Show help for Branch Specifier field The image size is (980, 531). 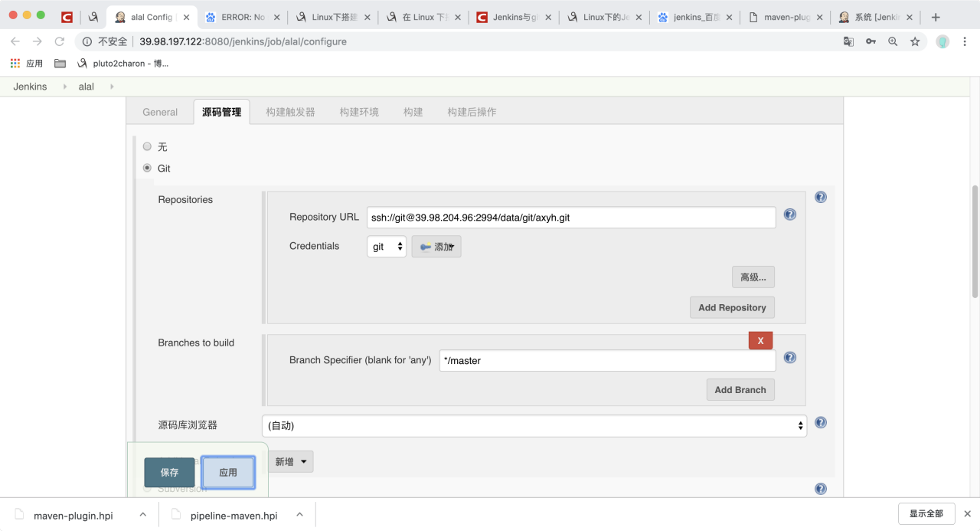click(790, 358)
